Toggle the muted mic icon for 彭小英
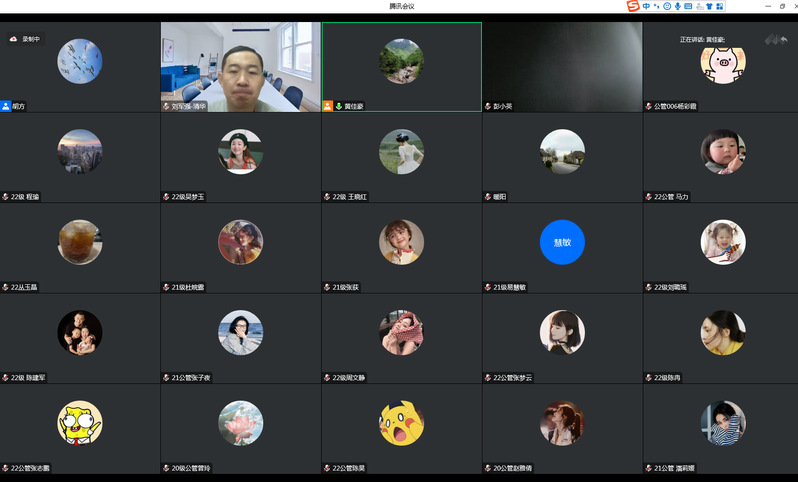Screen dimensions: 798x482 pos(488,105)
